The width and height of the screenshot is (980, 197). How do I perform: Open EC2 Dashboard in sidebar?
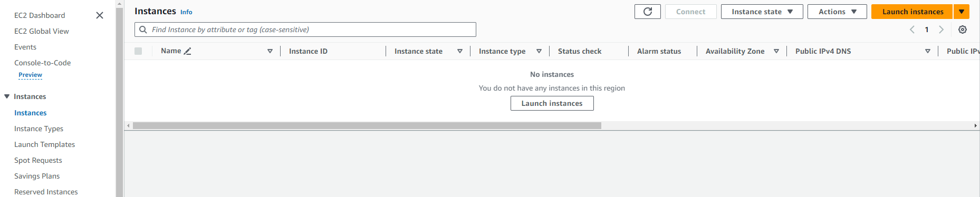[40, 15]
